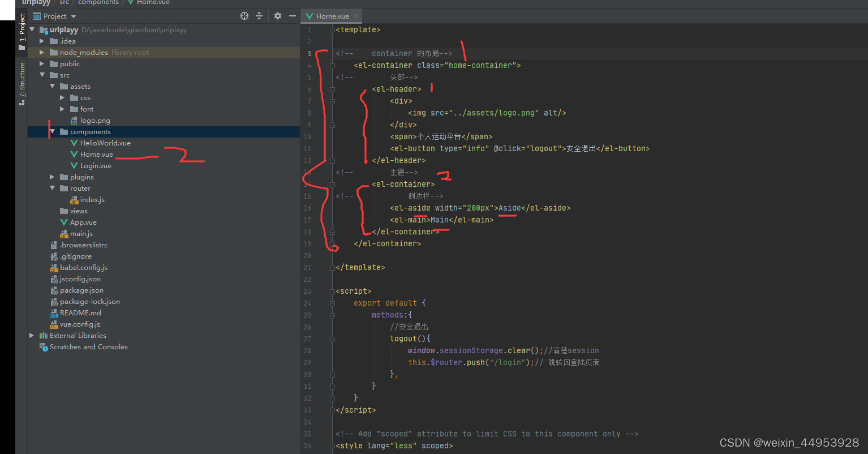The image size is (868, 454).
Task: Click the "home-container" class value in code
Action: [479, 65]
